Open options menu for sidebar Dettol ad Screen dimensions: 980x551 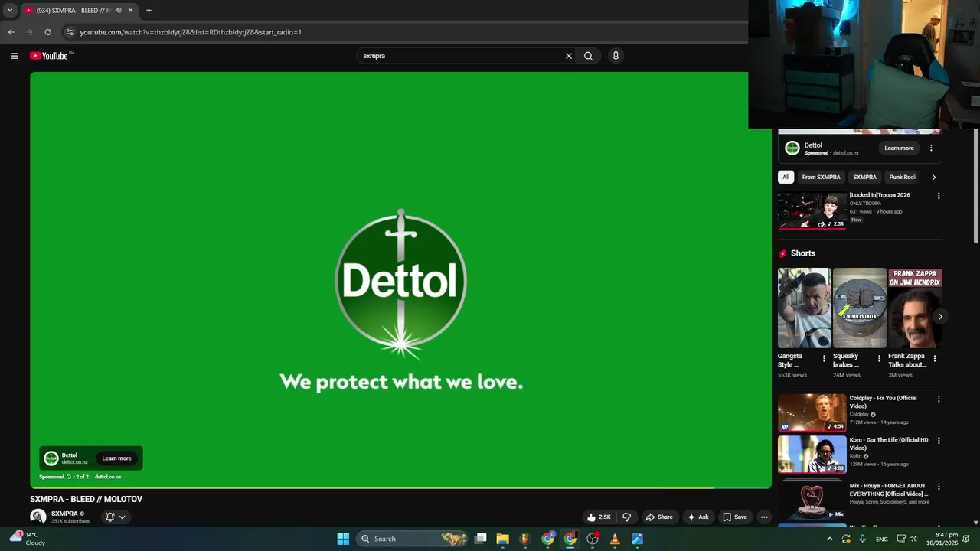click(932, 148)
